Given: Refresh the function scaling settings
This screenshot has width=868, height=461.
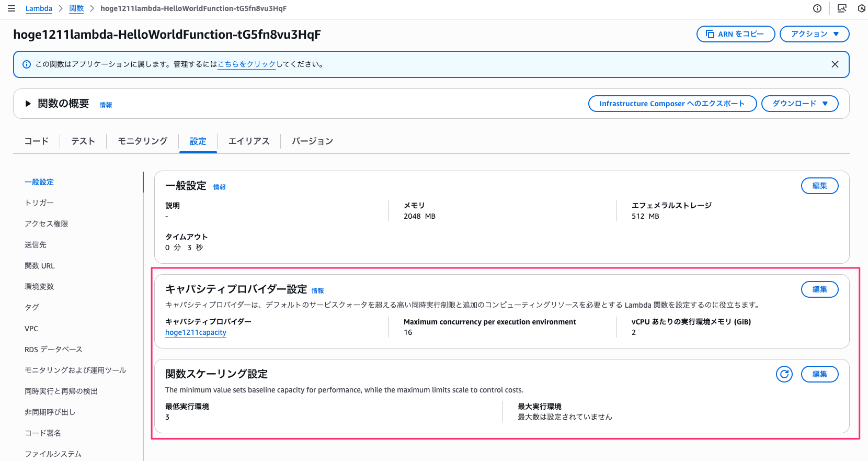Looking at the screenshot, I should point(784,374).
